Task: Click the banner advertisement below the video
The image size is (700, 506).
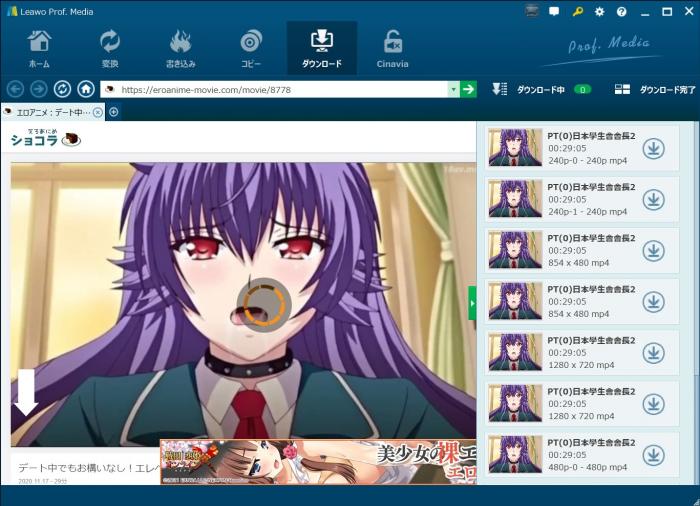Action: (x=318, y=462)
